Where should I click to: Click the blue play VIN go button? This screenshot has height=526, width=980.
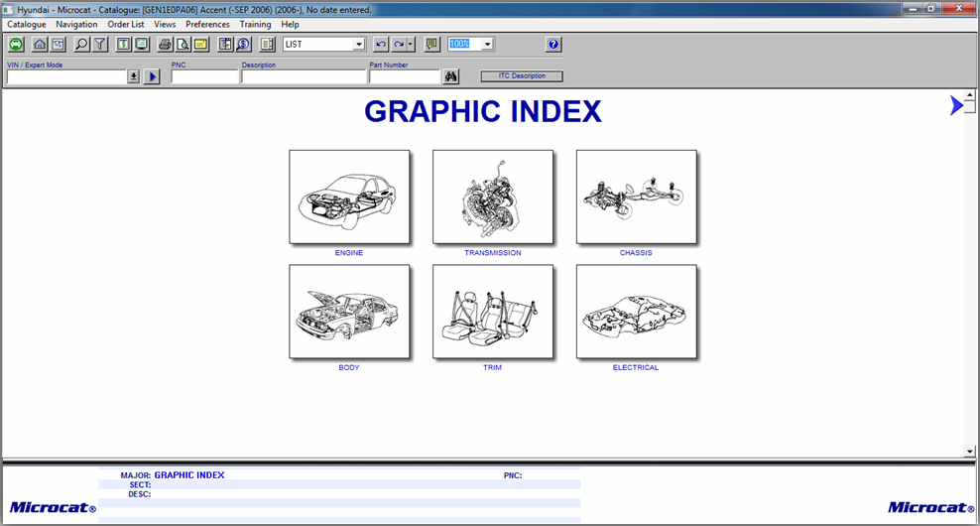[152, 76]
